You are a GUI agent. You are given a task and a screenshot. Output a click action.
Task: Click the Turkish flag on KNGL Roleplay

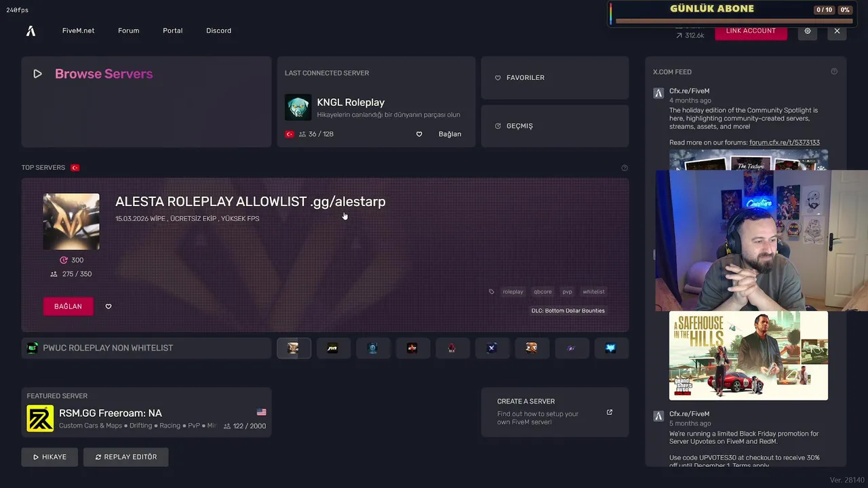pos(290,134)
